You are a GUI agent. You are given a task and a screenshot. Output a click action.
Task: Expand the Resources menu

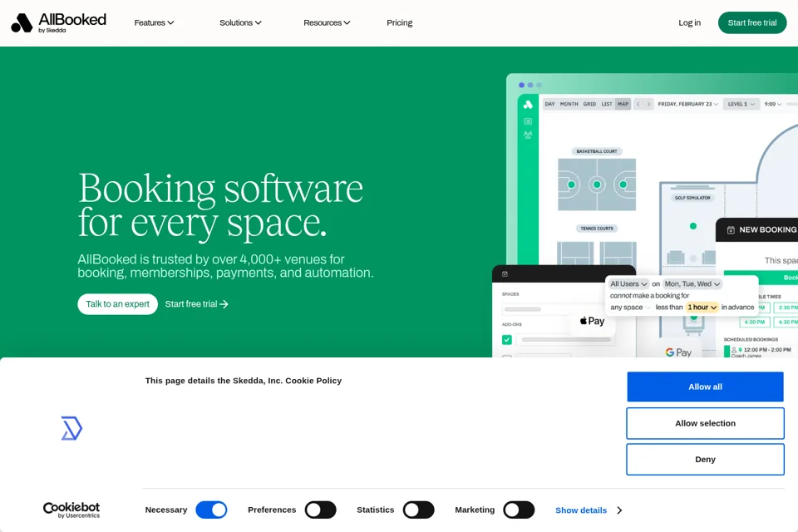327,23
